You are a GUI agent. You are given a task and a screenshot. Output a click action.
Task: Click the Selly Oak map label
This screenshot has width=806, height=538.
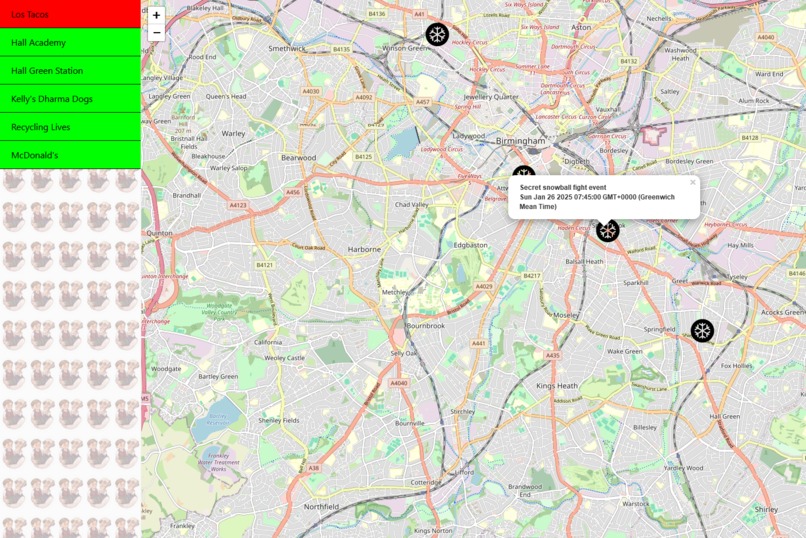(x=404, y=354)
